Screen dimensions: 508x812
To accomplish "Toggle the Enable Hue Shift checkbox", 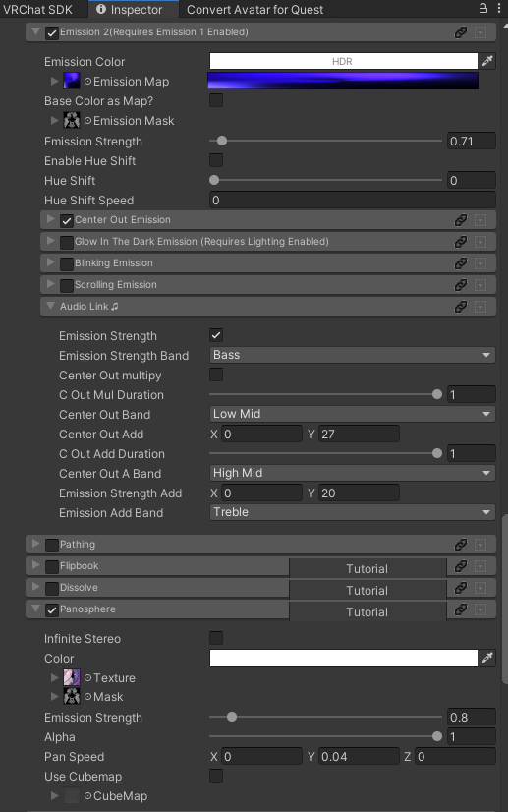I will click(216, 160).
